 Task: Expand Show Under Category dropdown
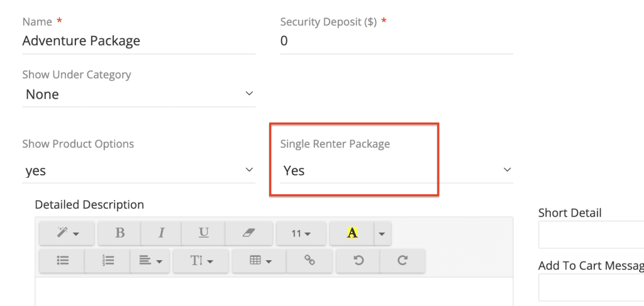click(x=138, y=94)
